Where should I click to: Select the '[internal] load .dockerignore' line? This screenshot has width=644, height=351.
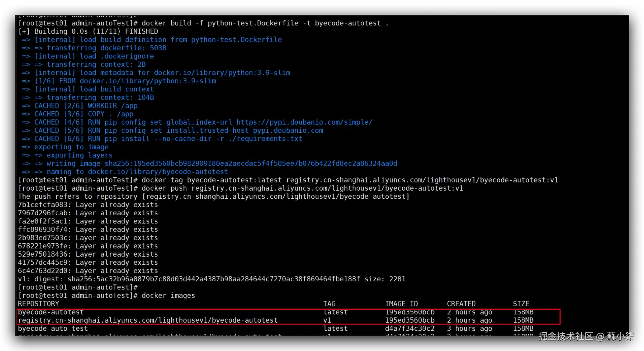88,56
